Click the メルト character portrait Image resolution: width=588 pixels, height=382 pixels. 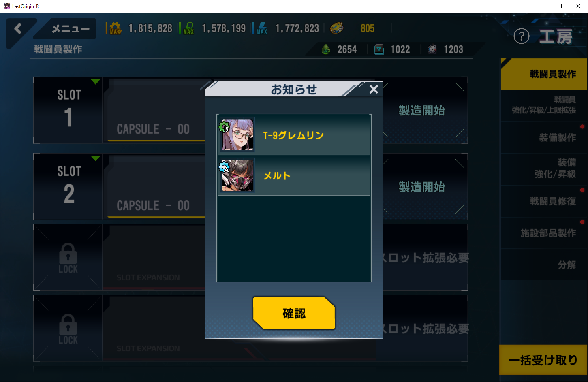237,175
